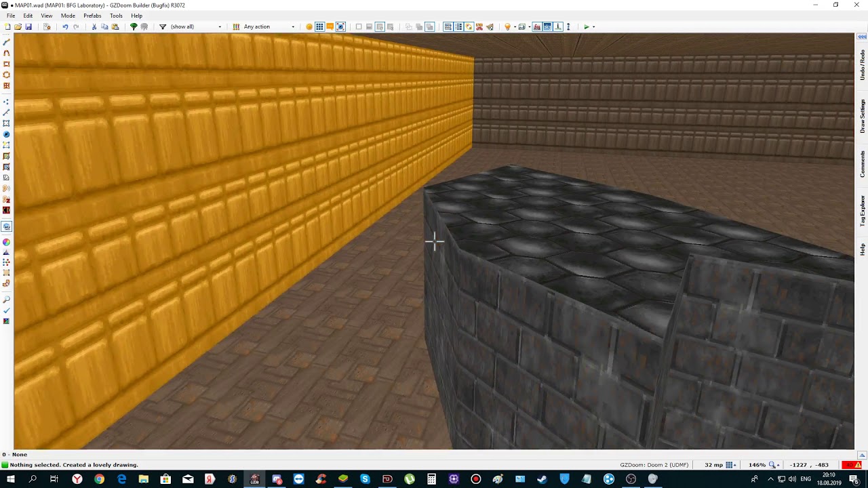
Task: Toggle the sky rendering button
Action: click(x=547, y=26)
